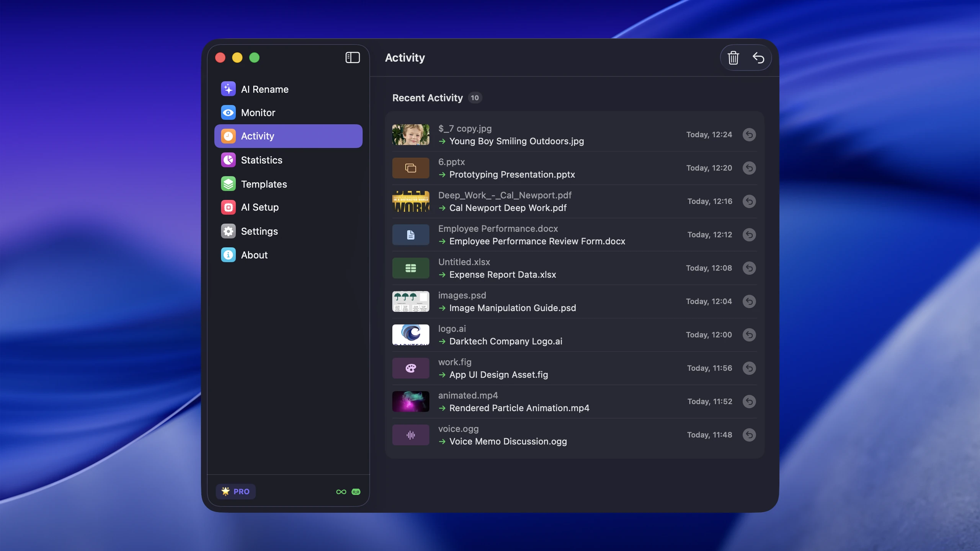Click the trash icon to clear activity
The height and width of the screenshot is (551, 980).
[x=733, y=58]
